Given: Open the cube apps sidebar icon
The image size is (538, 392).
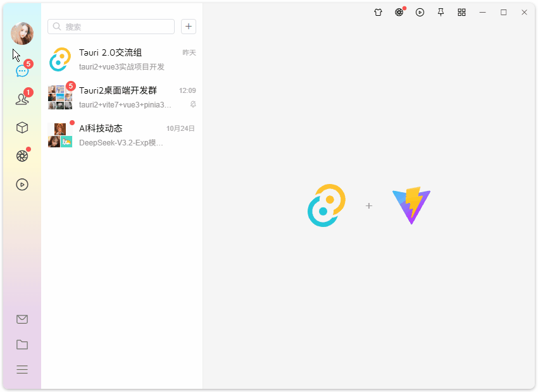Looking at the screenshot, I should pos(22,128).
